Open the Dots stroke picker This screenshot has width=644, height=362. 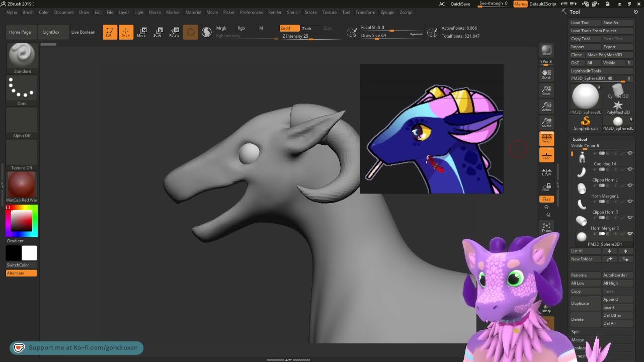click(x=22, y=90)
